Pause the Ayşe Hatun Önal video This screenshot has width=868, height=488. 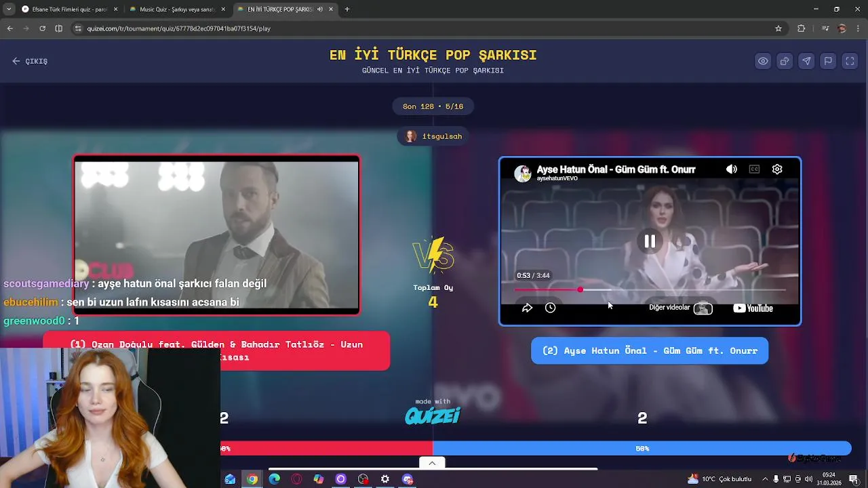point(650,241)
